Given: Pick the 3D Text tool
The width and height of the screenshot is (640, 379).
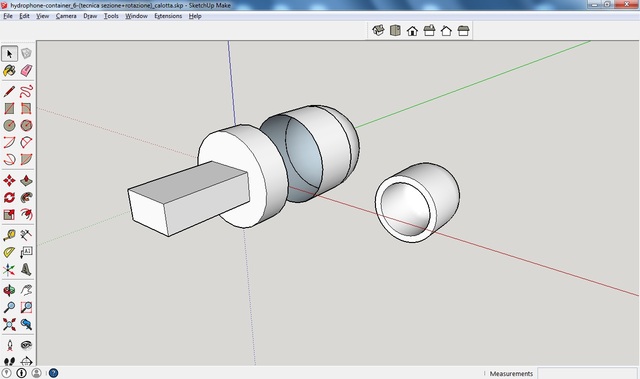Looking at the screenshot, I should [26, 269].
